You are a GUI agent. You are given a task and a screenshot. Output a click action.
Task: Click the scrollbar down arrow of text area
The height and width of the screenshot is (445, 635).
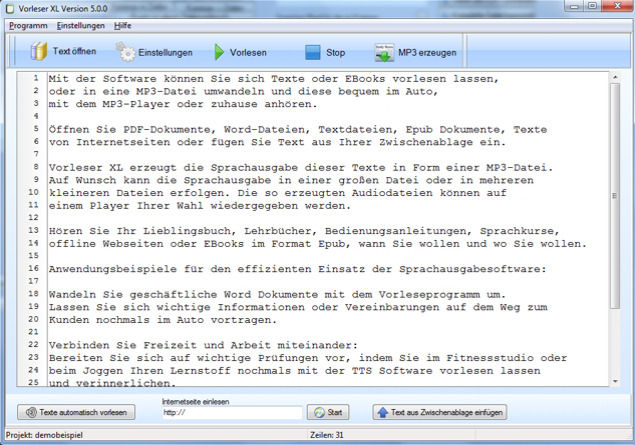pos(615,381)
